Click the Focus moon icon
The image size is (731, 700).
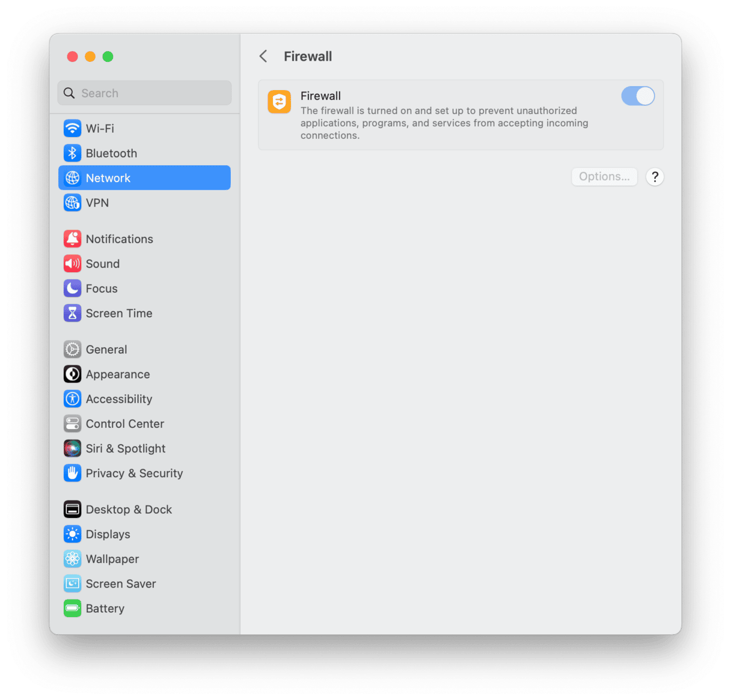tap(73, 288)
